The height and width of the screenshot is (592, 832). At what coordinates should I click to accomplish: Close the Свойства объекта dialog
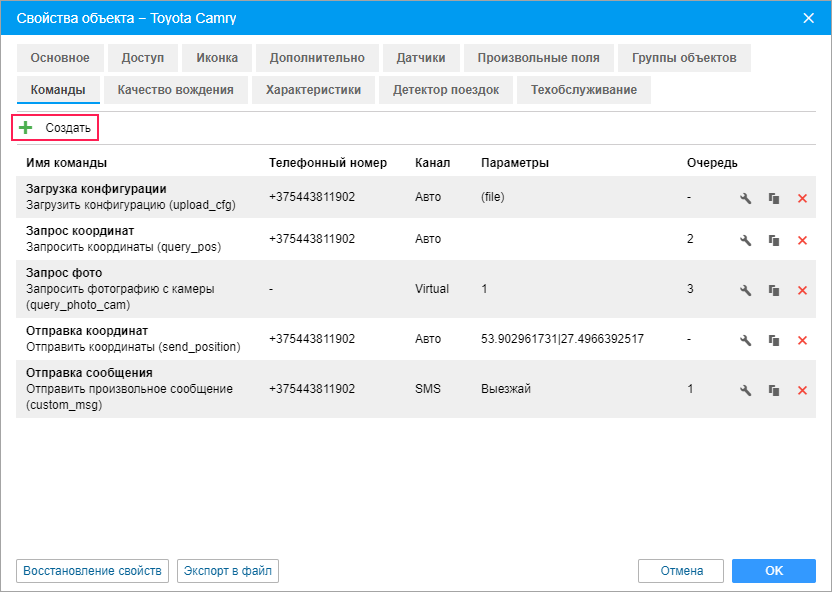tap(809, 17)
